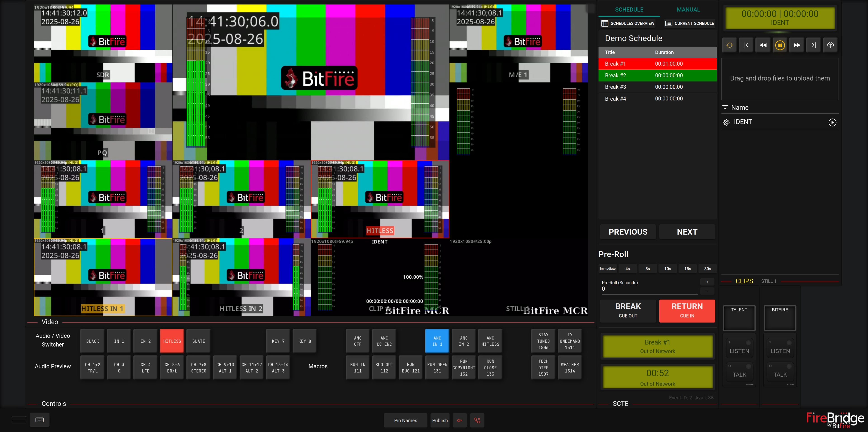Skip to clip end
This screenshot has height=432, width=868.
814,45
